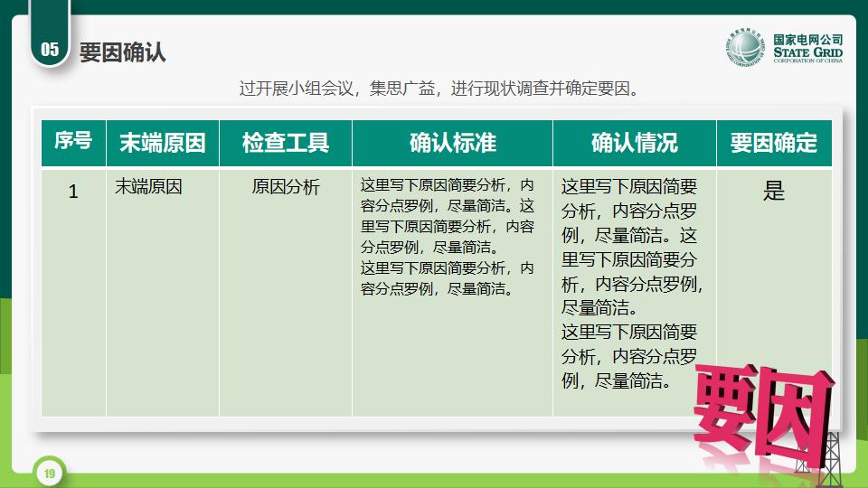Click the 末端原因 column header
Screen dimensions: 868x488
click(x=163, y=143)
